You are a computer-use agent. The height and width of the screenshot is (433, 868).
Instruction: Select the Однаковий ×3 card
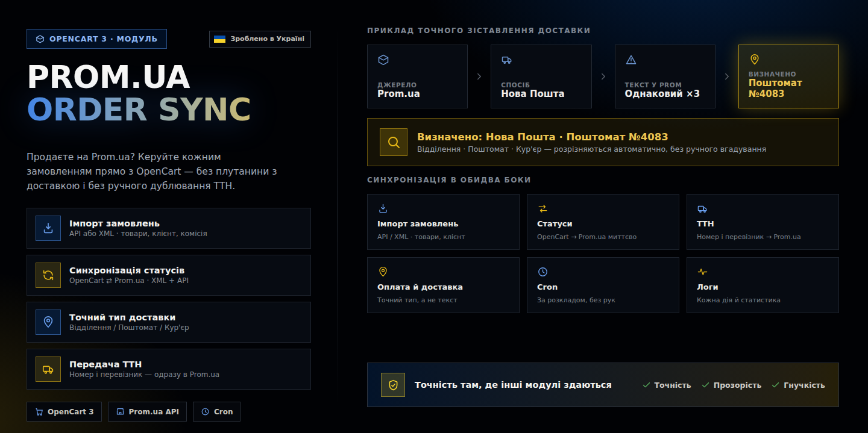[665, 76]
